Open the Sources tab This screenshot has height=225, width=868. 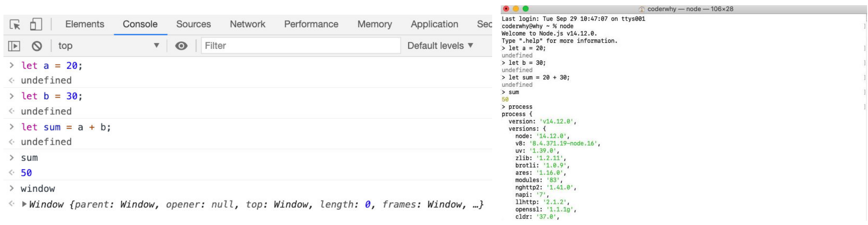(194, 24)
